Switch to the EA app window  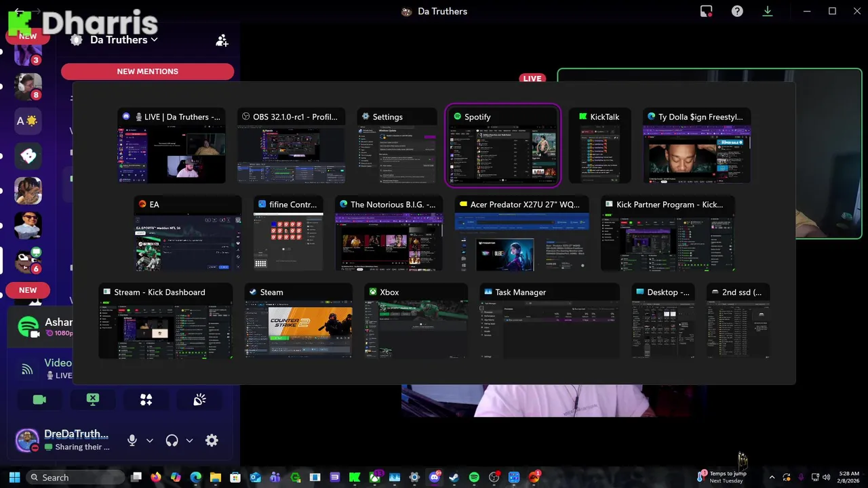click(x=187, y=233)
